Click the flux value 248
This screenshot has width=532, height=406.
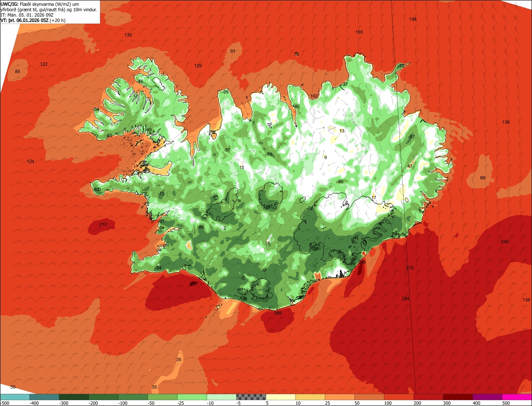click(505, 242)
